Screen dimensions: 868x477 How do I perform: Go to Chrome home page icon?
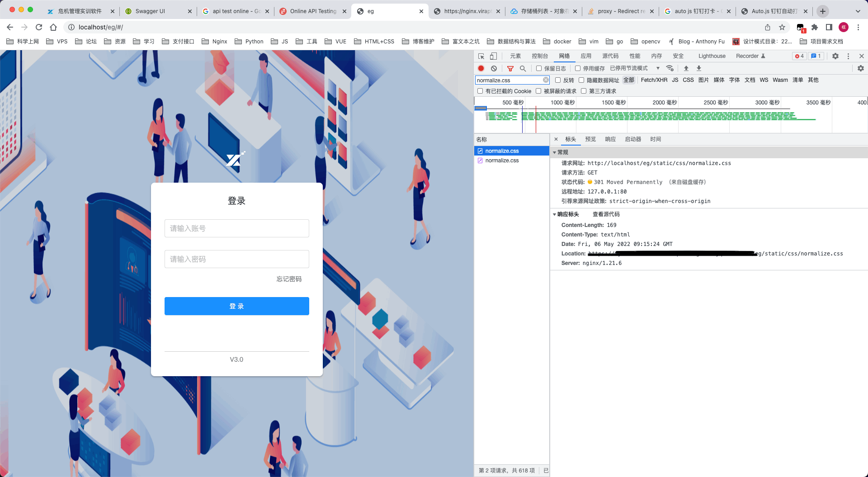[53, 27]
